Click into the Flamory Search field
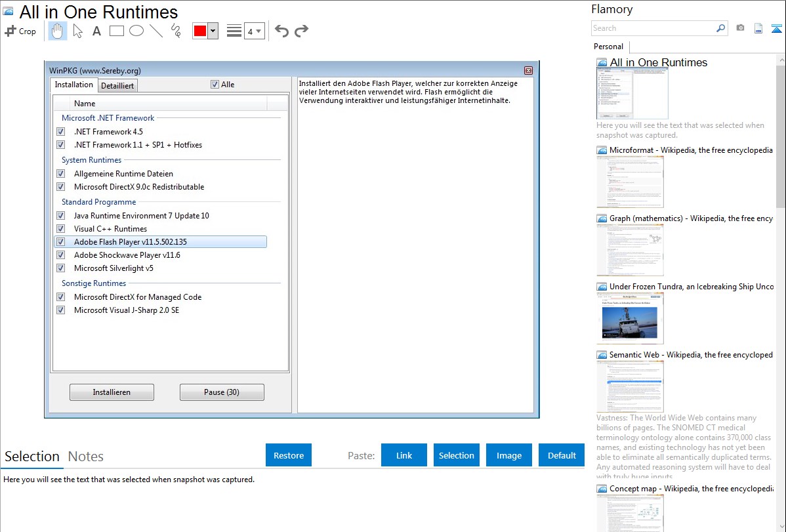This screenshot has height=532, width=786. [x=653, y=28]
